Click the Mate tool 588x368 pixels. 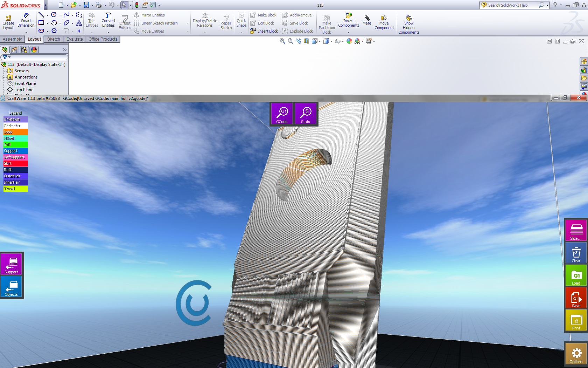tap(367, 20)
